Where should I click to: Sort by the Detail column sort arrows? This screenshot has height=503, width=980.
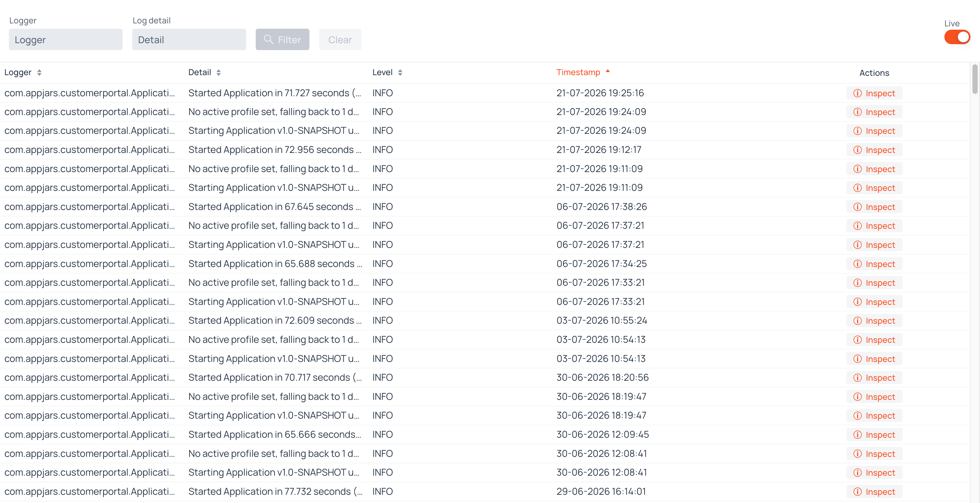tap(218, 73)
